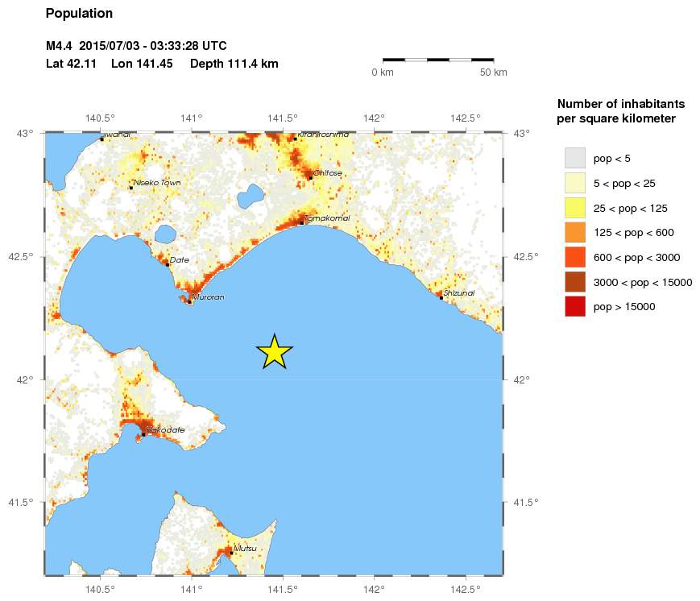Click the 'Population' title heading
Screen dimensions: 700x601
[79, 14]
